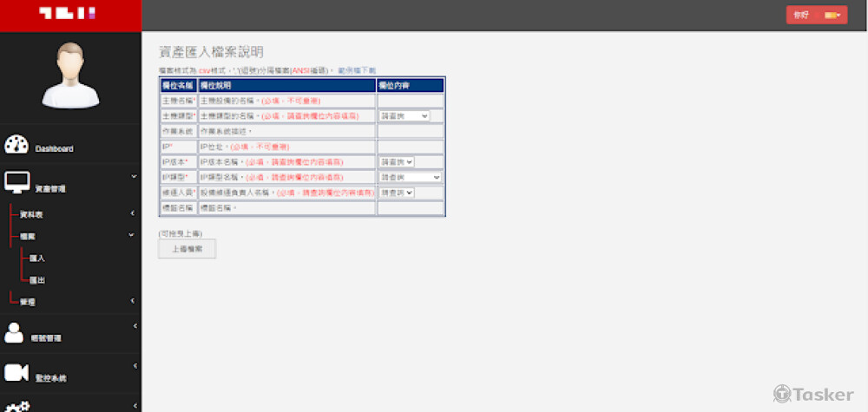
Task: Open the IP類型 請查詢 dropdown
Action: coord(411,177)
